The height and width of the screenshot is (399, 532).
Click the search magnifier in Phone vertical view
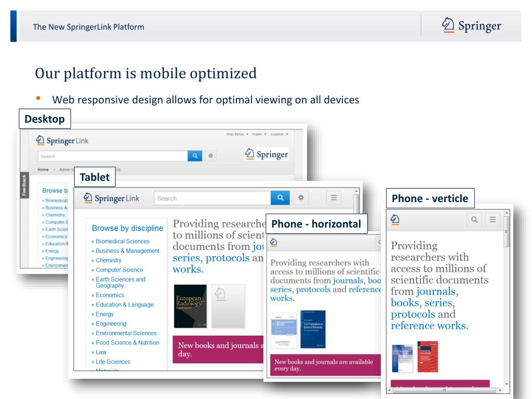point(474,220)
